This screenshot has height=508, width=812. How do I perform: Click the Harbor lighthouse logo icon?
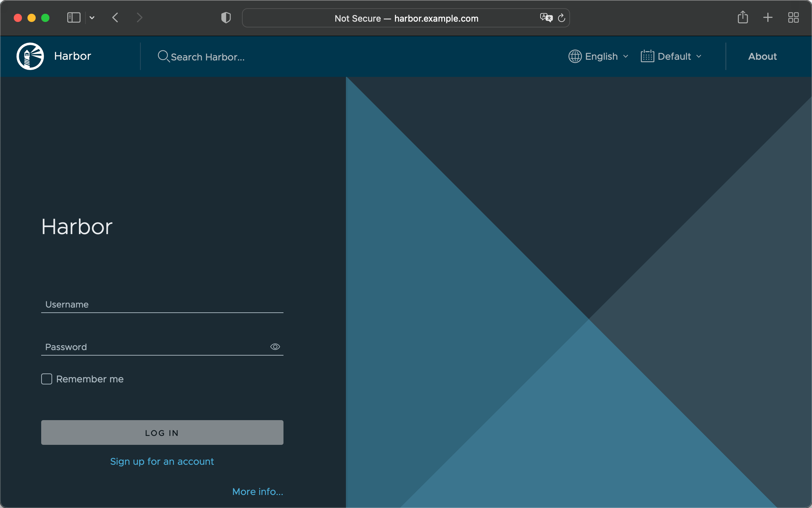point(30,56)
